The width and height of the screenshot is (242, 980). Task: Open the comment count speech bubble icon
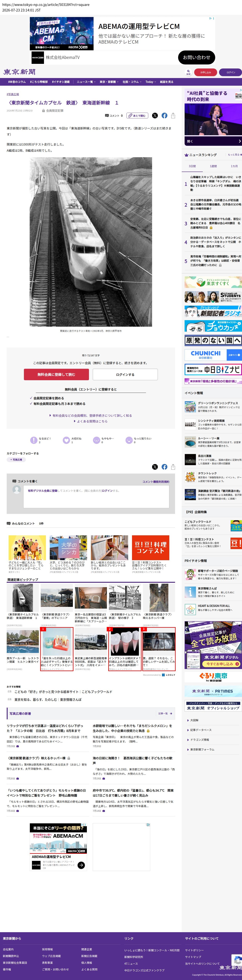coord(107,116)
